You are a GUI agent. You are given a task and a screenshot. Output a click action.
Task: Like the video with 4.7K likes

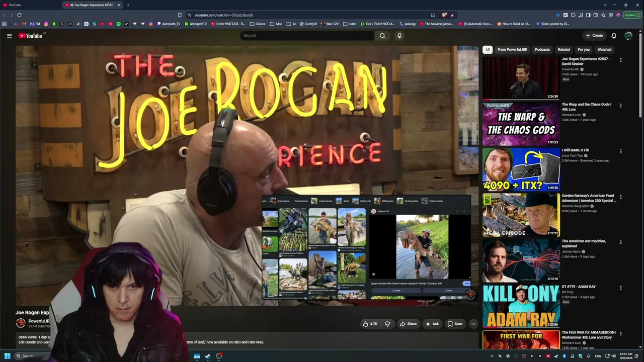coord(370,324)
